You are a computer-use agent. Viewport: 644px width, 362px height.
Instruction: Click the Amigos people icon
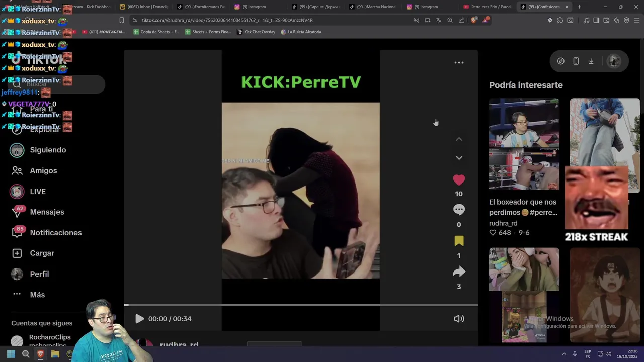(x=17, y=171)
